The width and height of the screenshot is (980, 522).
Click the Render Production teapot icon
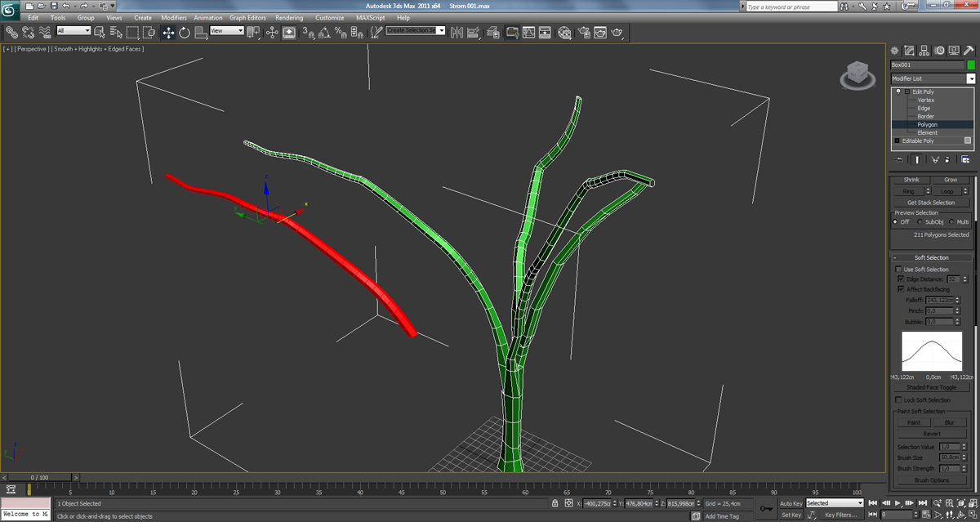click(x=617, y=32)
